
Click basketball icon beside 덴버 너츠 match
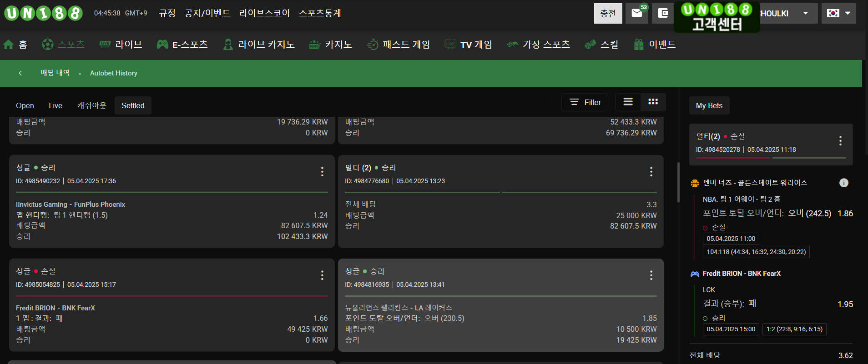pos(695,183)
